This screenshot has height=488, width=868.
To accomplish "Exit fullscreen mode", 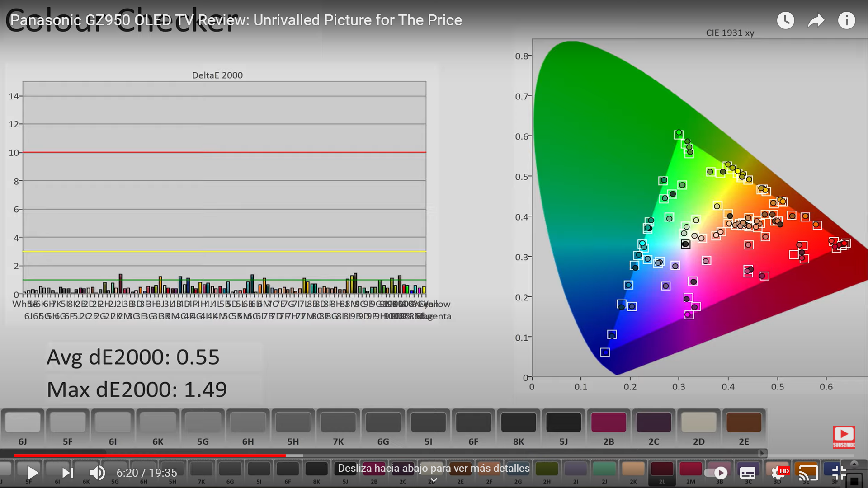I will pyautogui.click(x=839, y=473).
